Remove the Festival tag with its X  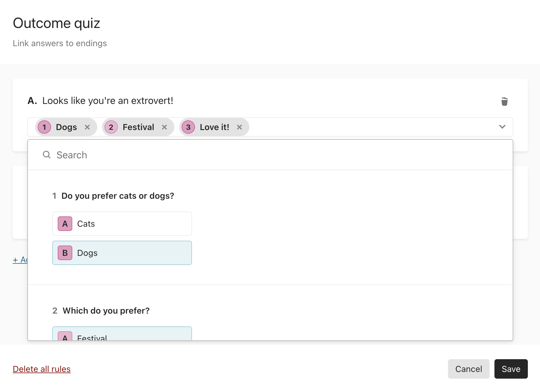click(164, 127)
